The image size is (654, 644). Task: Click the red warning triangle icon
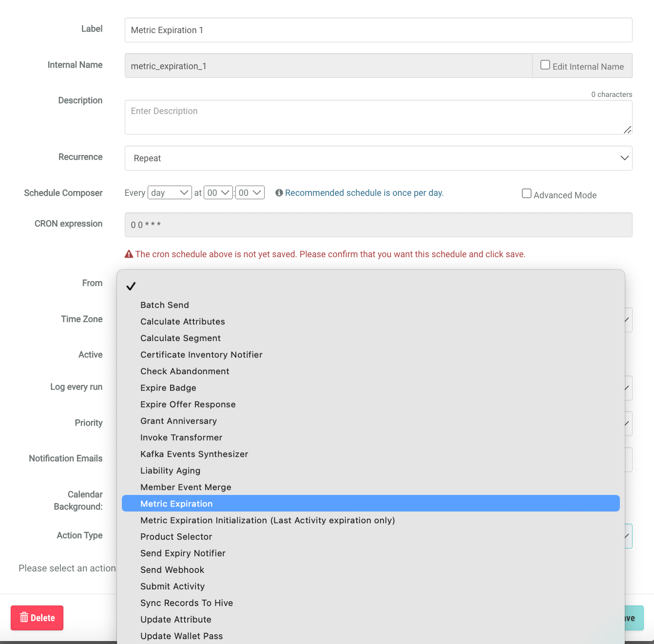point(129,254)
